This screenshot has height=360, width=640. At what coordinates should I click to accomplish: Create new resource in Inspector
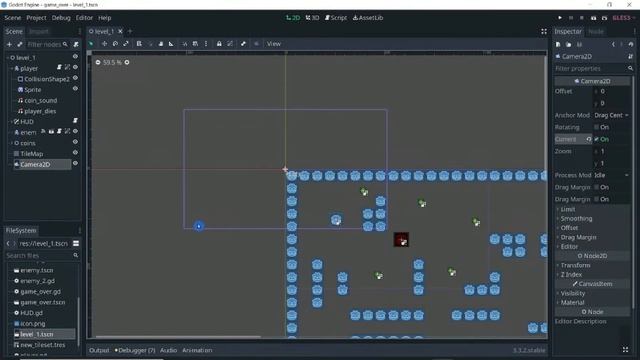tap(558, 44)
